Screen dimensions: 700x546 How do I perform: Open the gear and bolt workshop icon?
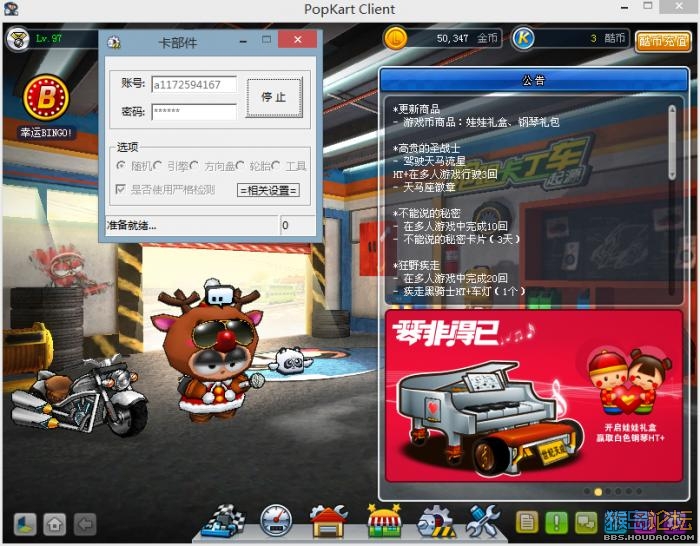pyautogui.click(x=435, y=521)
